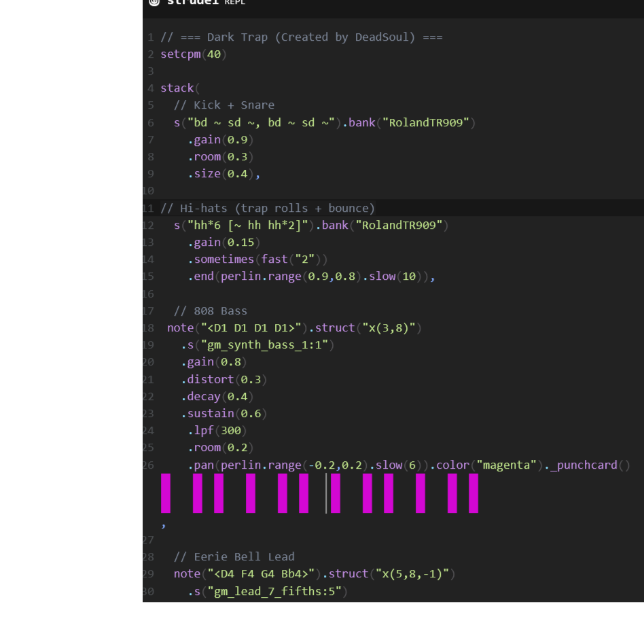Click the last magenta punchcard bar
Viewport: 644px width, 644px height.
point(473,493)
